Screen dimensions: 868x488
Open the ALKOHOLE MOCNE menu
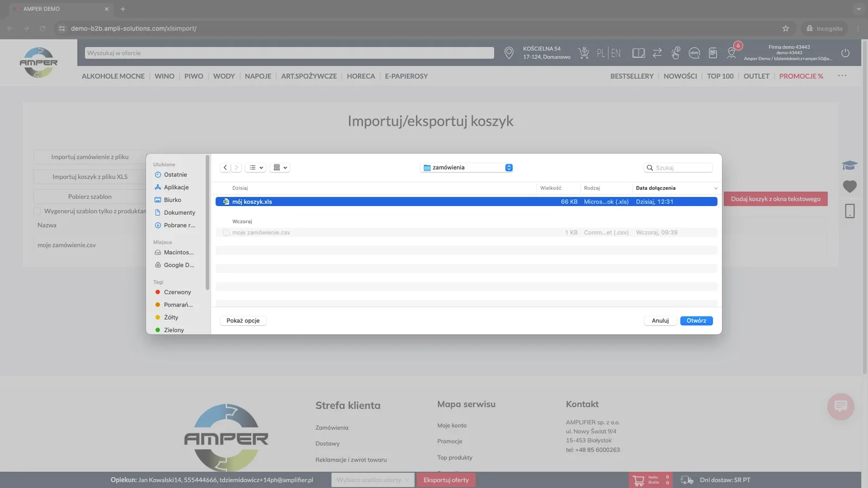click(x=113, y=76)
